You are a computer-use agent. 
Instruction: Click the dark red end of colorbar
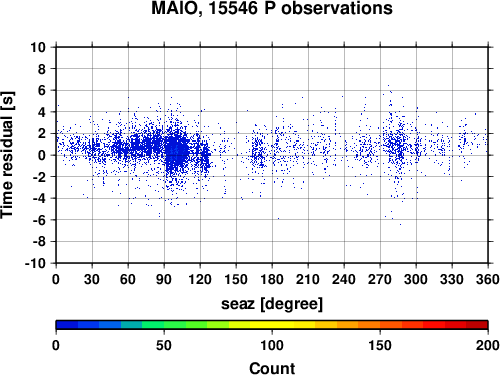pyautogui.click(x=477, y=325)
